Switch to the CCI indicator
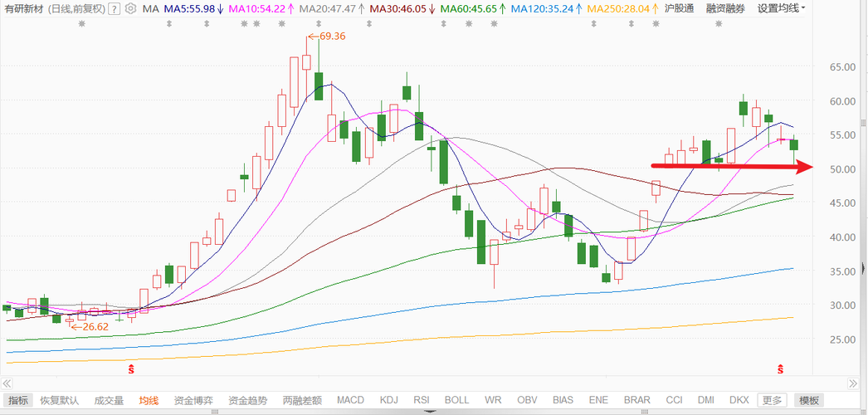868x415 pixels. pos(675,400)
